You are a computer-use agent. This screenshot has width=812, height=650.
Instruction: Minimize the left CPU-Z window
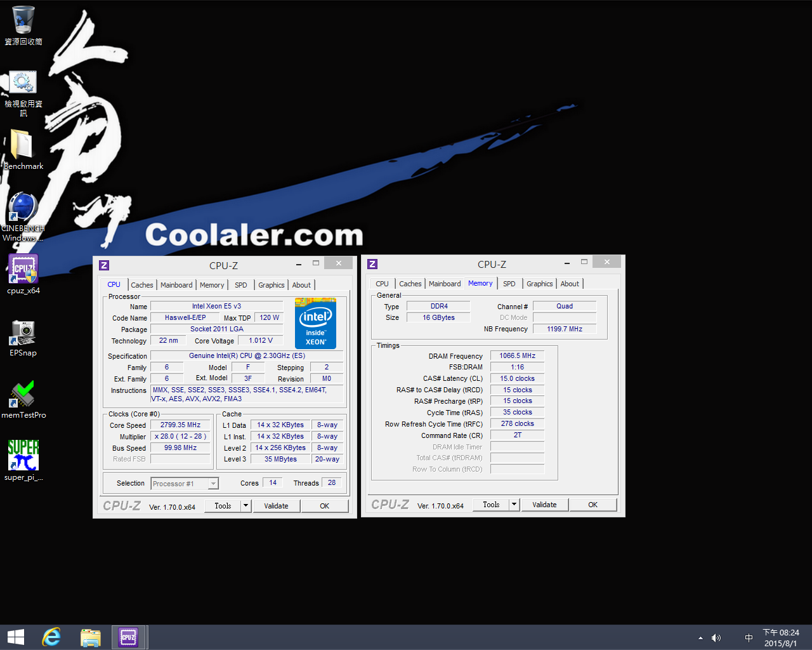[299, 263]
